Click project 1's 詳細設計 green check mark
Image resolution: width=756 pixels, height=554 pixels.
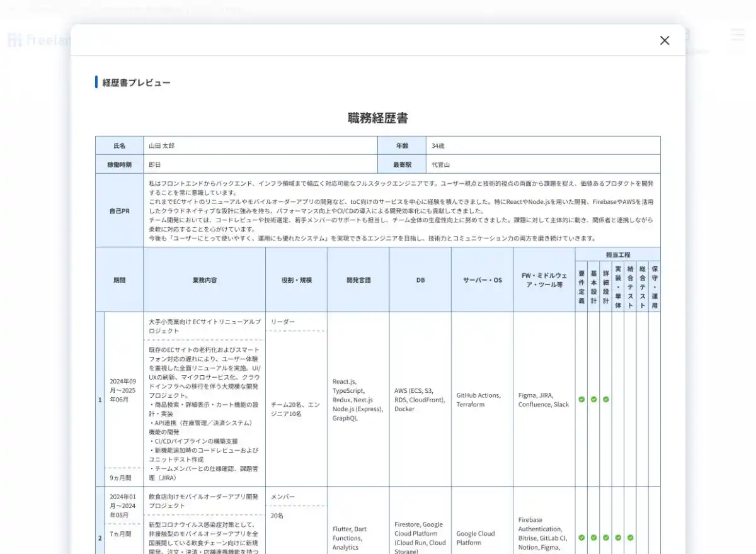pyautogui.click(x=606, y=399)
